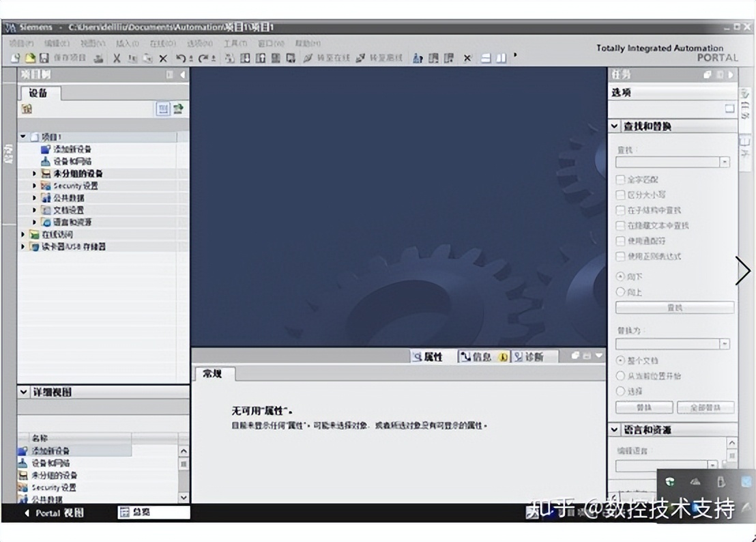Click the go offline (转至离线) icon
756x542 pixels.
(x=361, y=58)
